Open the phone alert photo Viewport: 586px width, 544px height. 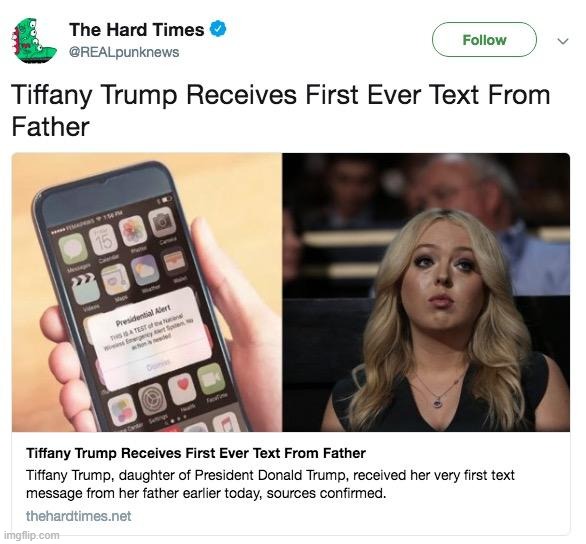[147, 292]
